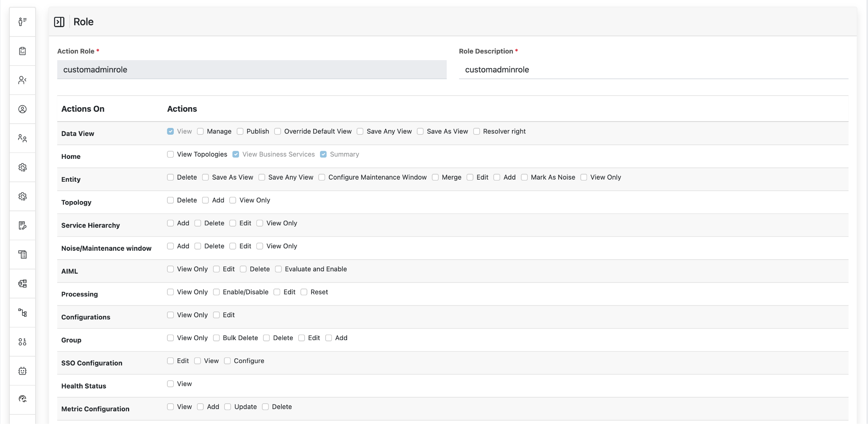Enable Manage checkbox for Data View
868x424 pixels.
click(200, 131)
